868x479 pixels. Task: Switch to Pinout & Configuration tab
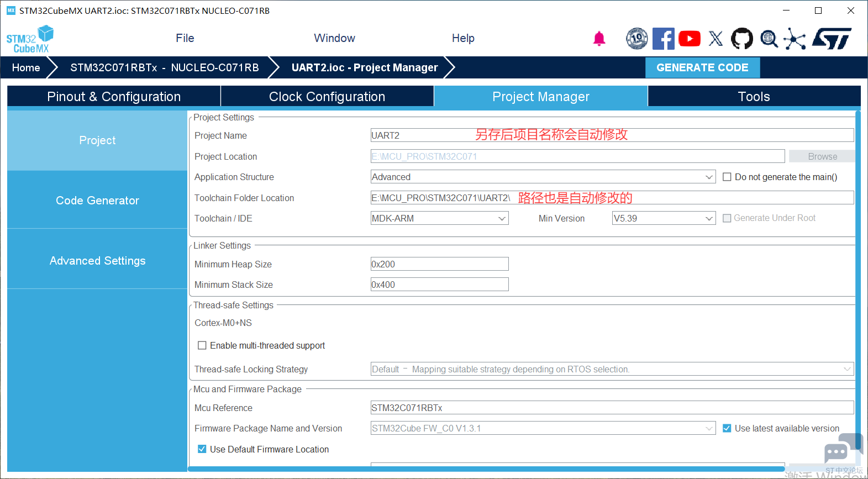[114, 97]
